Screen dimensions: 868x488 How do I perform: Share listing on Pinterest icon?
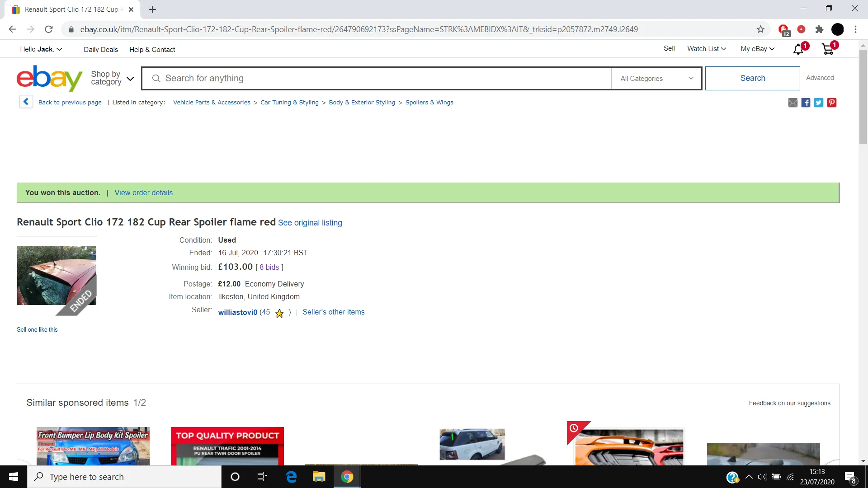coord(832,103)
